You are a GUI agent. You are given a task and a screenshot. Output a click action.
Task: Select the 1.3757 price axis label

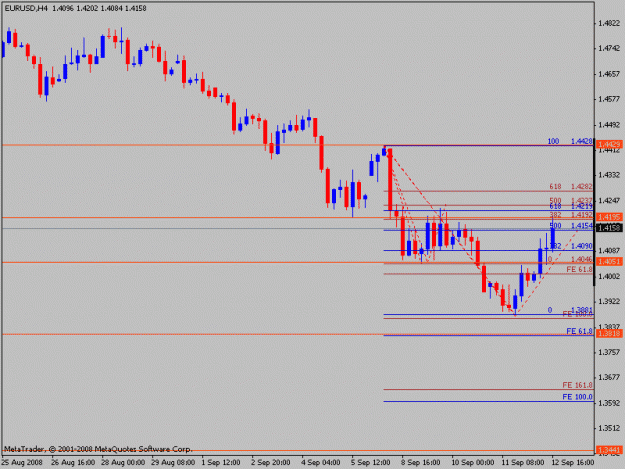pos(609,352)
